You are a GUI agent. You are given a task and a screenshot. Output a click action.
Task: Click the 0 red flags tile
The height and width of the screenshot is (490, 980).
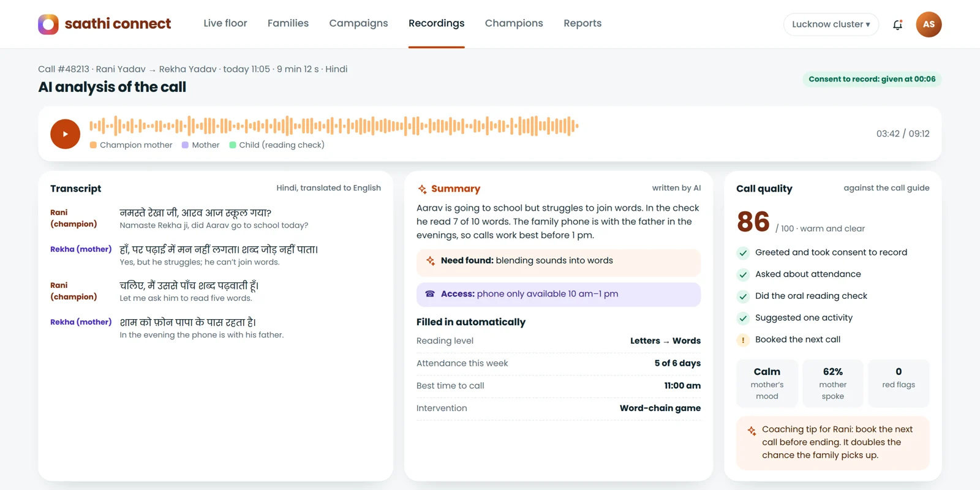[899, 383]
